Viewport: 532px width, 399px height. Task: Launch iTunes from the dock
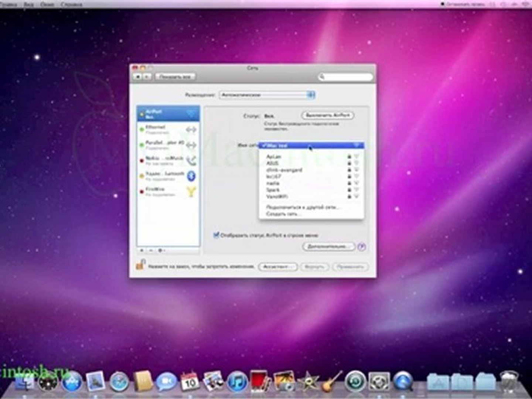(x=237, y=382)
